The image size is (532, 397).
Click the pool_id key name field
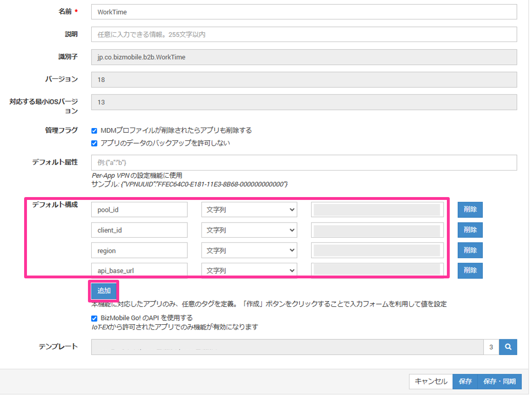[140, 209]
